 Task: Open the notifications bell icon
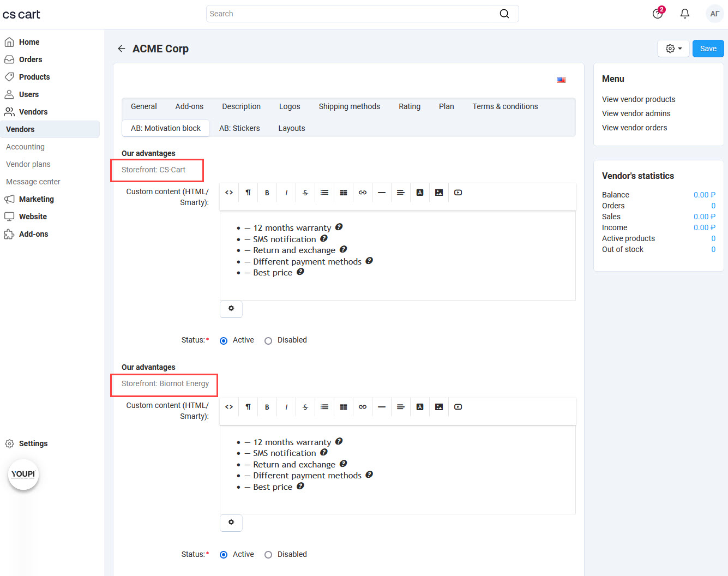coord(685,14)
